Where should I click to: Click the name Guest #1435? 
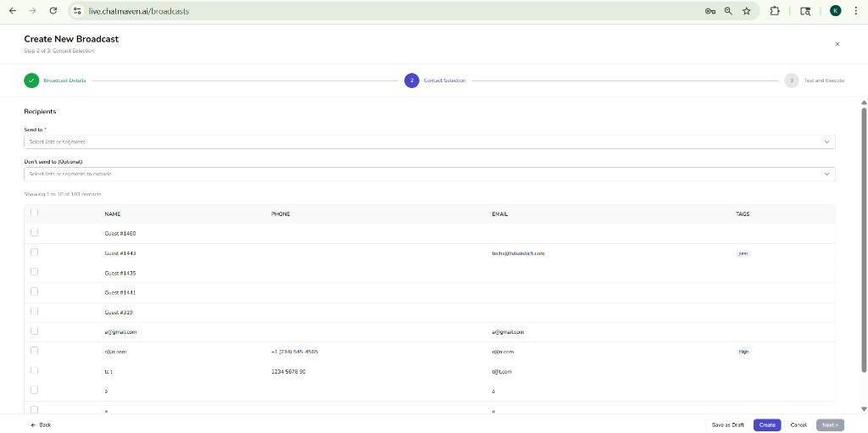tap(120, 273)
